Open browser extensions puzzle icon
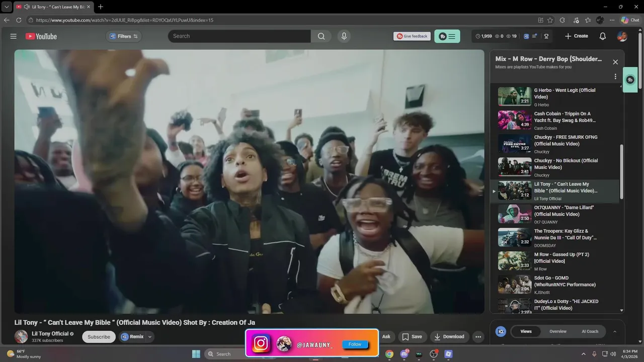 (562, 20)
